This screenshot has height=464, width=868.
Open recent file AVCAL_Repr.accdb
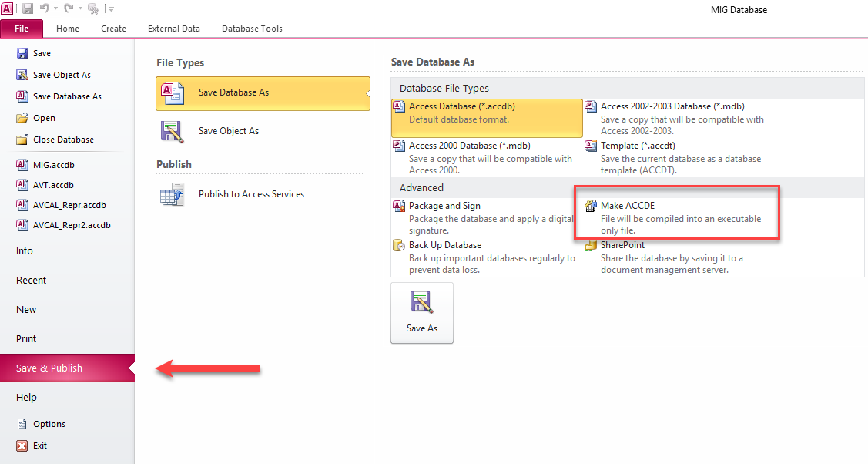(x=69, y=205)
